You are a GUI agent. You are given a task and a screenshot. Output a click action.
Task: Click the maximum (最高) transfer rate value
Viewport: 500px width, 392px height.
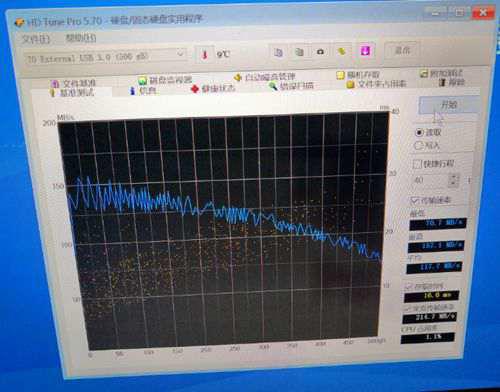coord(436,246)
